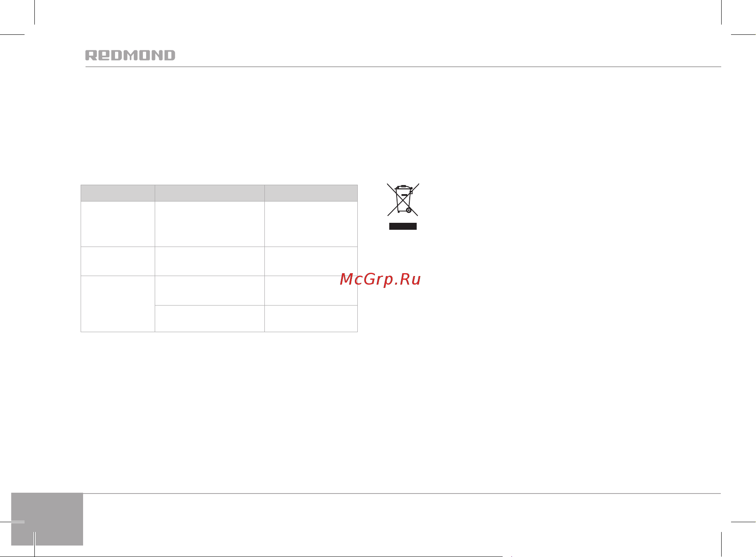Click the gray page-number box in the footer
Screen dimensions: 756x557
(47, 519)
